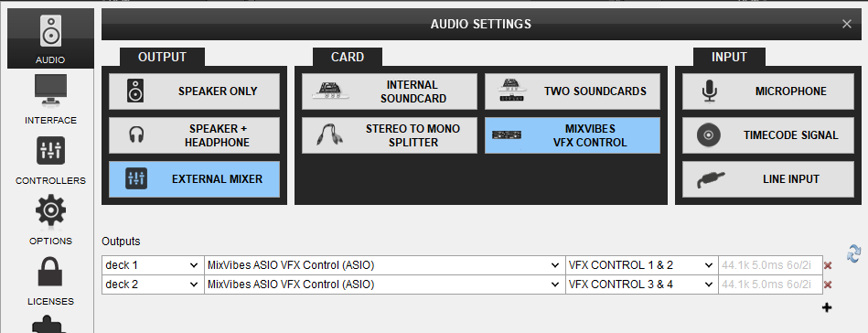Toggle External Mixer output option

point(194,179)
